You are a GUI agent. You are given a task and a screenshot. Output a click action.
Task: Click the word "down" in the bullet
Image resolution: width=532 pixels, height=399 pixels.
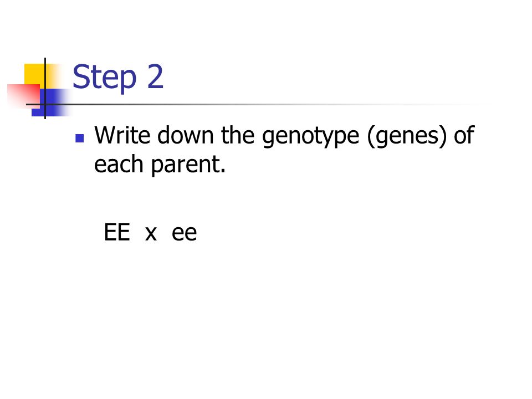click(186, 135)
